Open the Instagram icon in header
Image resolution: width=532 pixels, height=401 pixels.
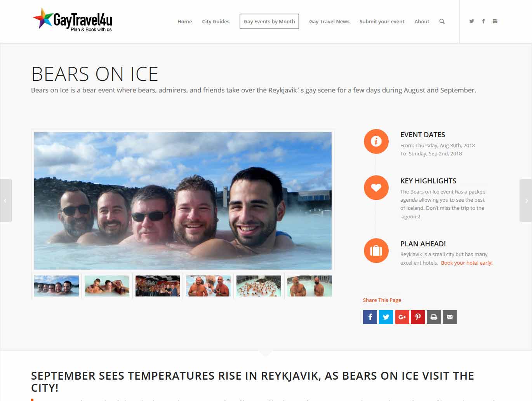pyautogui.click(x=495, y=21)
